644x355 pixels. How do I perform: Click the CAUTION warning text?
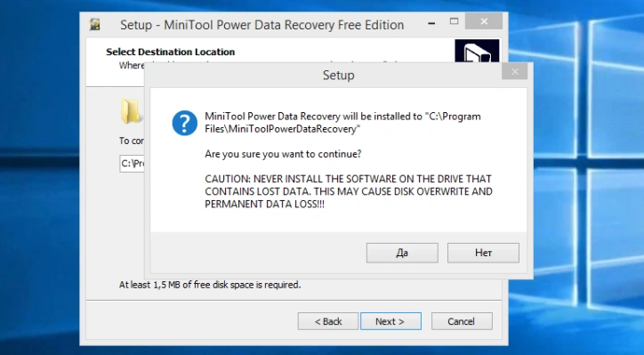(349, 191)
